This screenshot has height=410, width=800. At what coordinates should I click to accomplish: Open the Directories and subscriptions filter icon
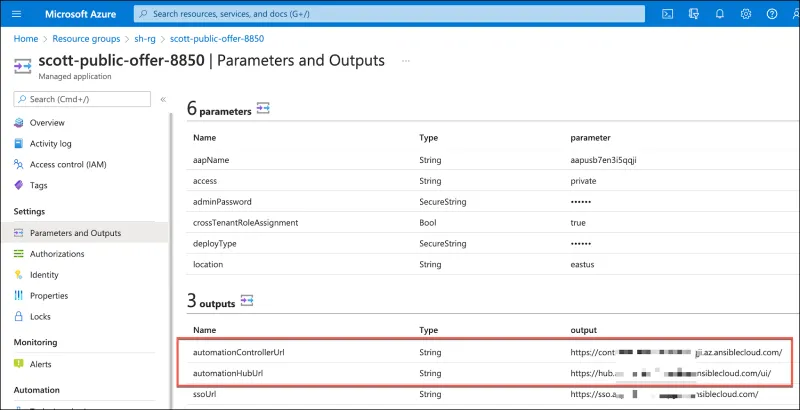[x=693, y=14]
